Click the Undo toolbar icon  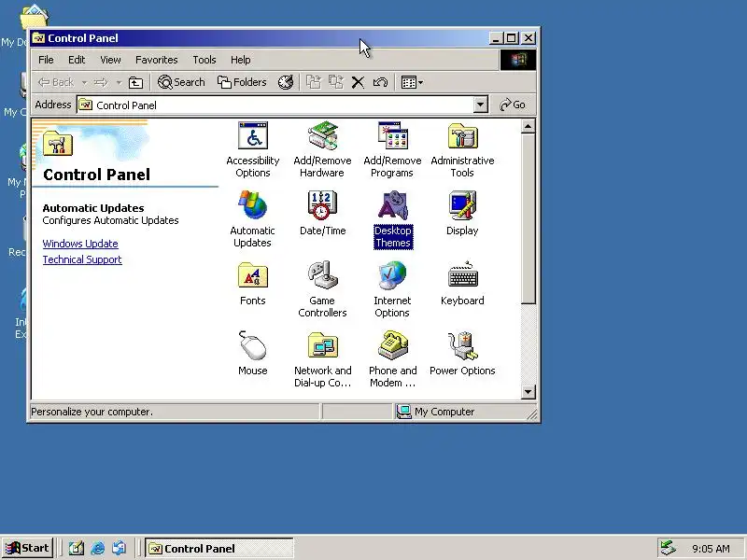[x=380, y=82]
